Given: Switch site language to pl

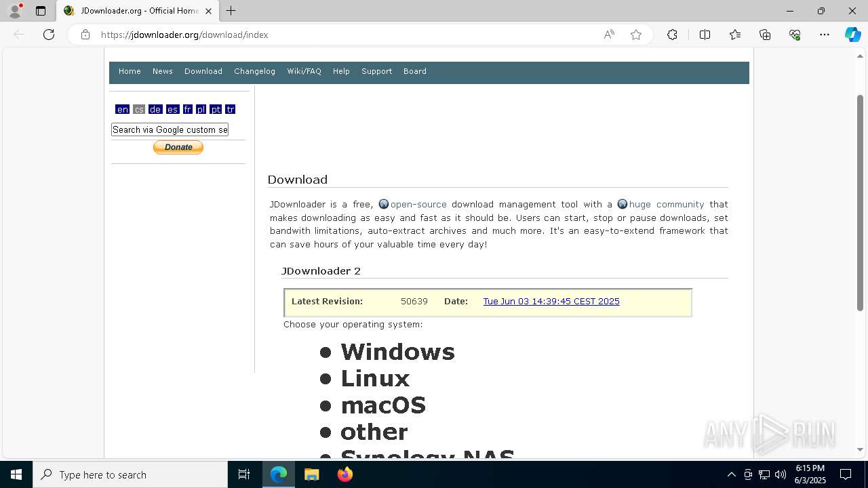Looking at the screenshot, I should coord(201,109).
